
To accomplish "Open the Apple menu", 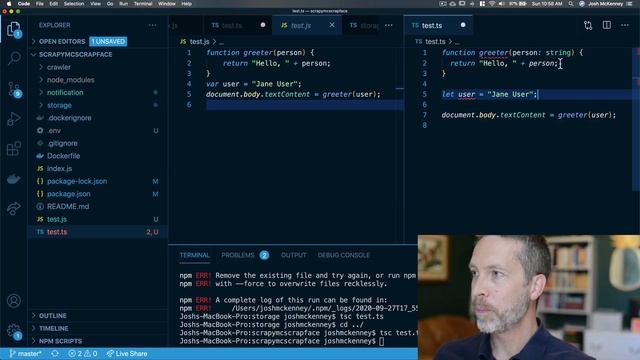I will click(x=9, y=4).
